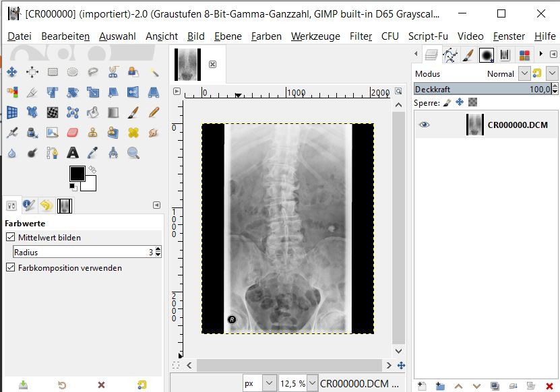
Task: Choose the Gradient fill tool
Action: (113, 112)
